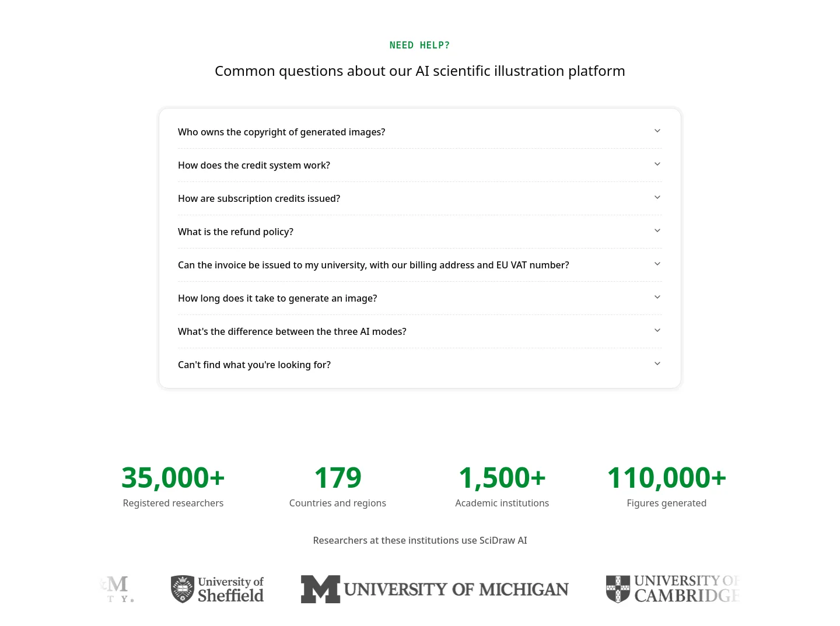Click the University of Sheffield logo
The height and width of the screenshot is (626, 840).
[x=217, y=589]
